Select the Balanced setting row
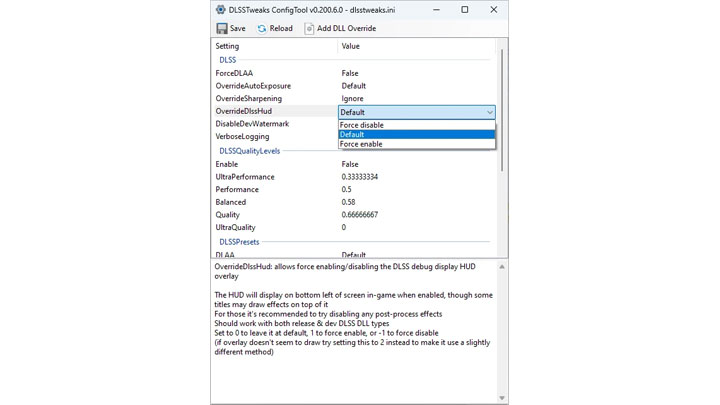The image size is (720, 405). point(231,202)
